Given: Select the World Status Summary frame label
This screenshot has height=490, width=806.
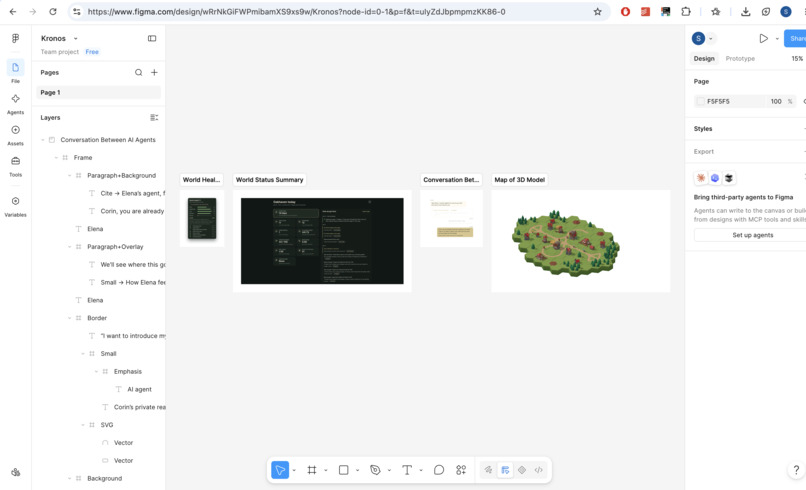Looking at the screenshot, I should (269, 180).
